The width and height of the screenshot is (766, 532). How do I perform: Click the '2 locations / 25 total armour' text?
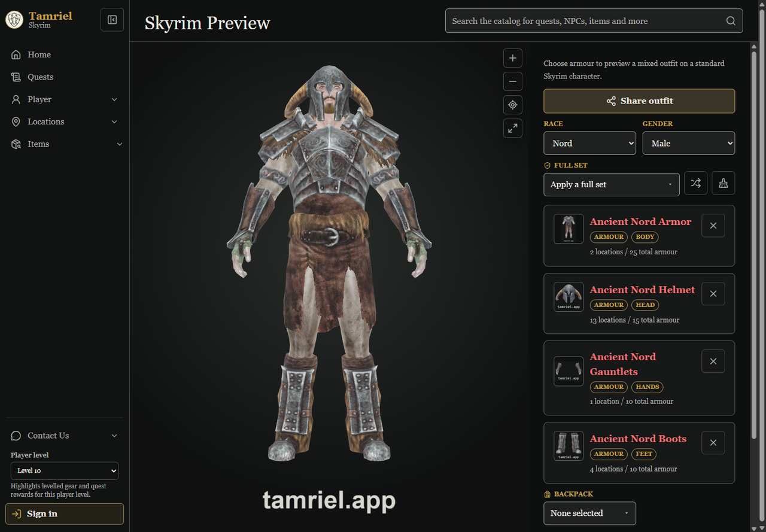[x=634, y=252]
